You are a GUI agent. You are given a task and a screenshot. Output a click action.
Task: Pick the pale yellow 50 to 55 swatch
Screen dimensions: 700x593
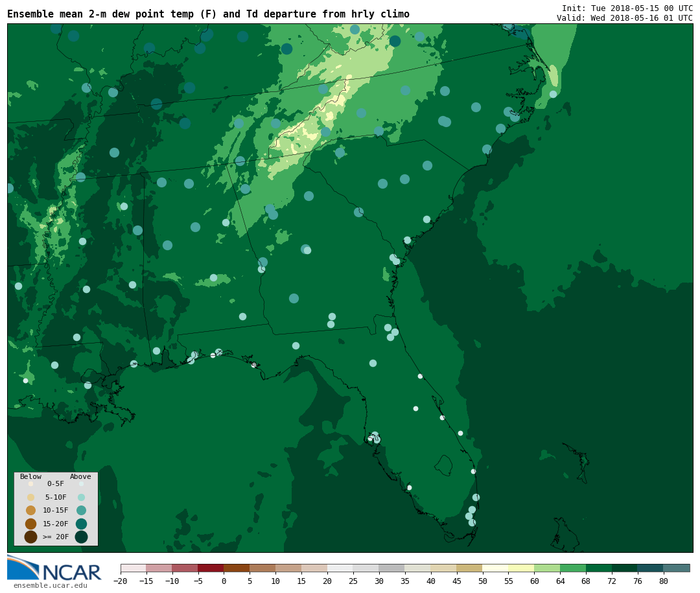pos(495,568)
